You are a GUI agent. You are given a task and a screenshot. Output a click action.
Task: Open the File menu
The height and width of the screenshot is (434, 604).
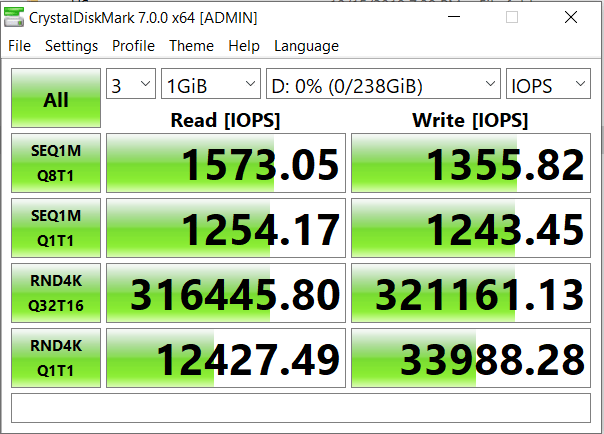pos(19,46)
